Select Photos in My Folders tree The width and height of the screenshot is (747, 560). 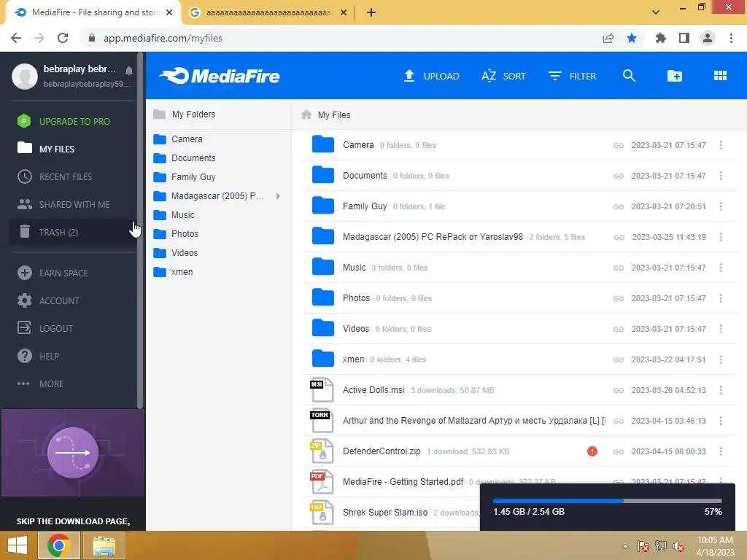click(176, 234)
